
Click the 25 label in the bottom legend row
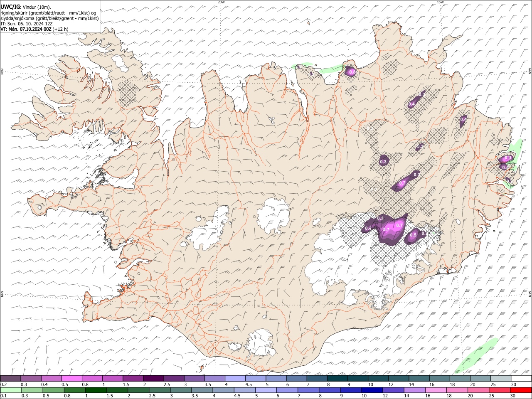492,396
